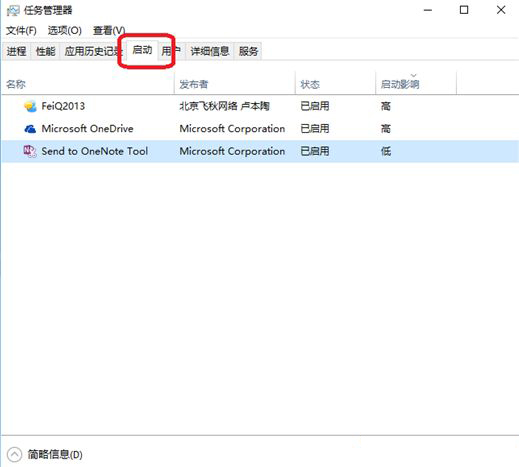Screen dimensions: 519x467
Task: Switch to the 用户 tab
Action: (171, 51)
